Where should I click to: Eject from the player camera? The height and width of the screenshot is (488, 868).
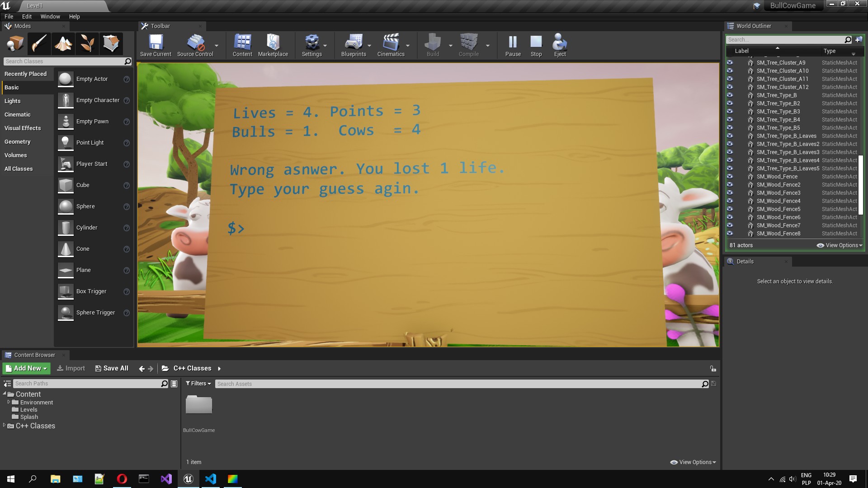560,44
